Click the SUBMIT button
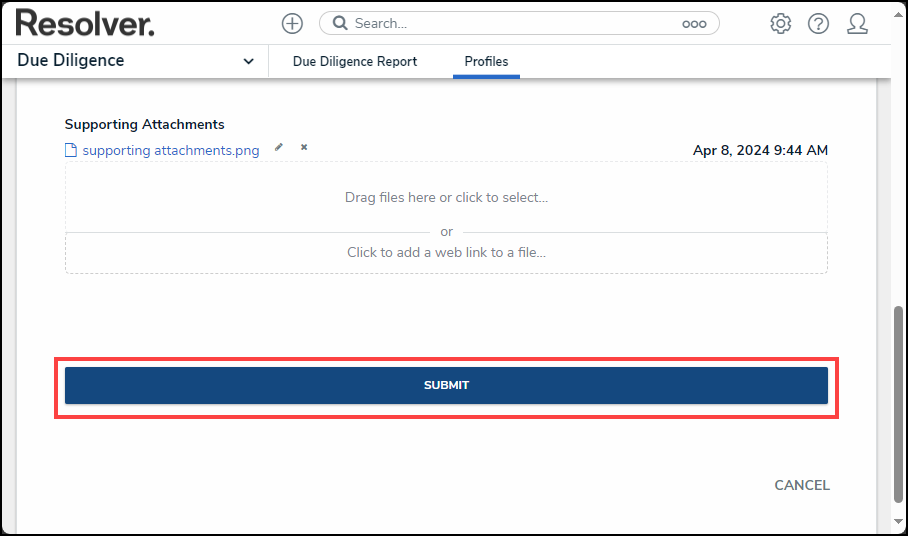Viewport: 908px width, 536px height. pyautogui.click(x=446, y=386)
